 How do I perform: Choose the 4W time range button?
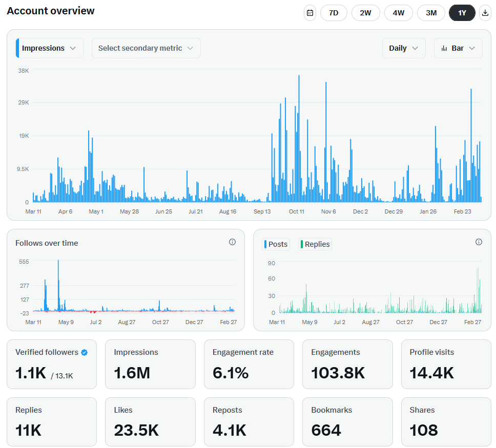tap(398, 13)
